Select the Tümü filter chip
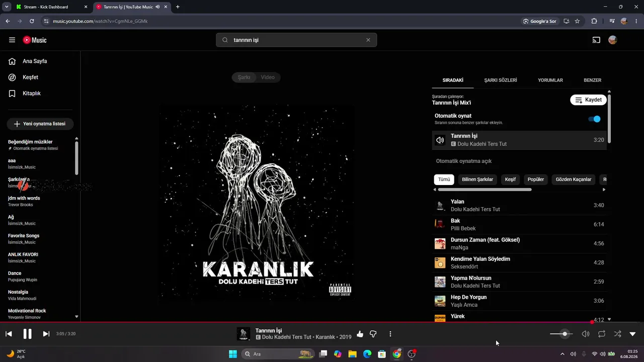 [x=444, y=179]
